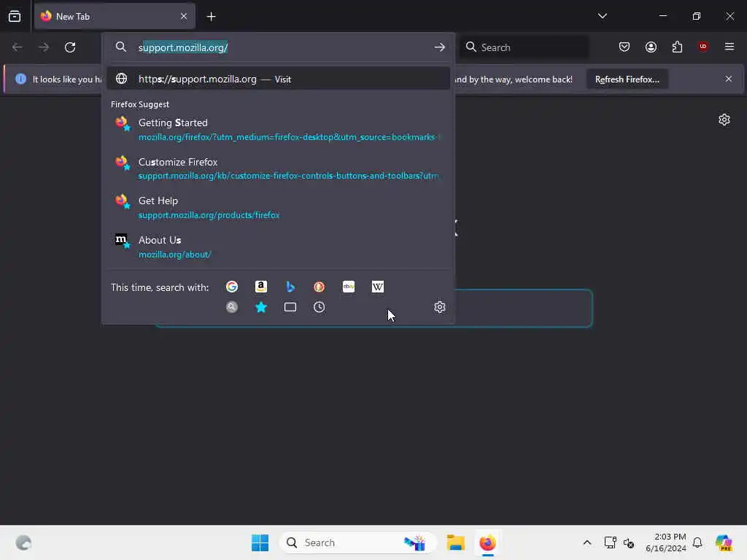The height and width of the screenshot is (560, 747).
Task: Open the Copilot preview taskbar icon
Action: [723, 542]
